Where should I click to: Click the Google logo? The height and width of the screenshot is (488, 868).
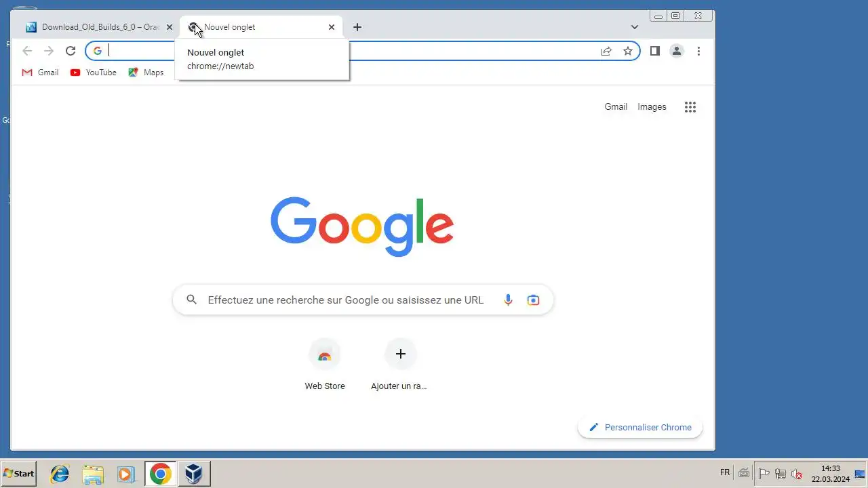point(362,226)
